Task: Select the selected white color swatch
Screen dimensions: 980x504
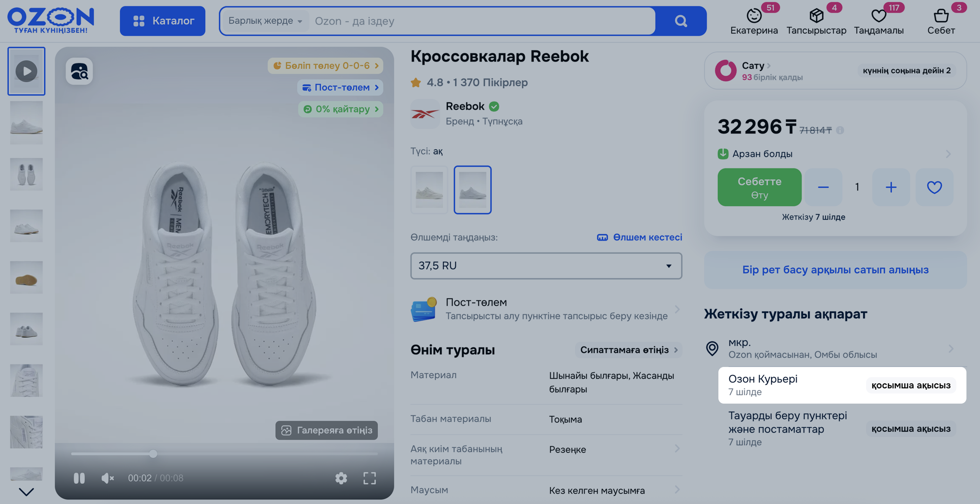Action: [x=472, y=190]
